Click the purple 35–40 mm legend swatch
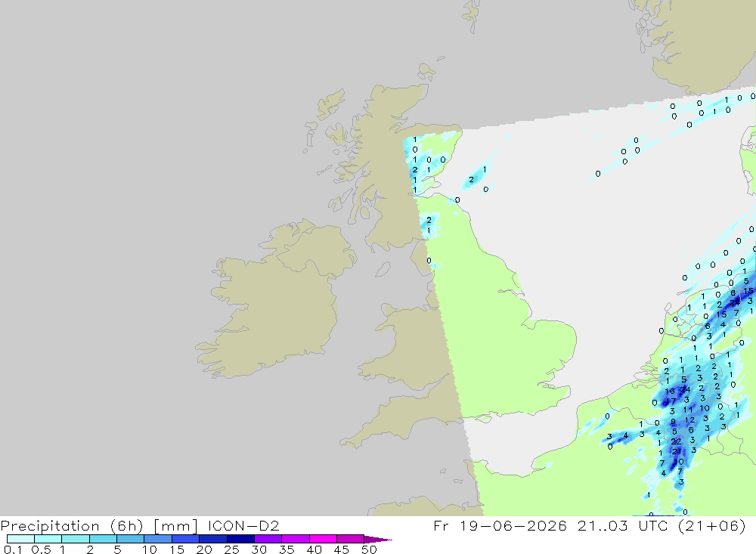Viewport: 756px width, 554px height. 296,539
